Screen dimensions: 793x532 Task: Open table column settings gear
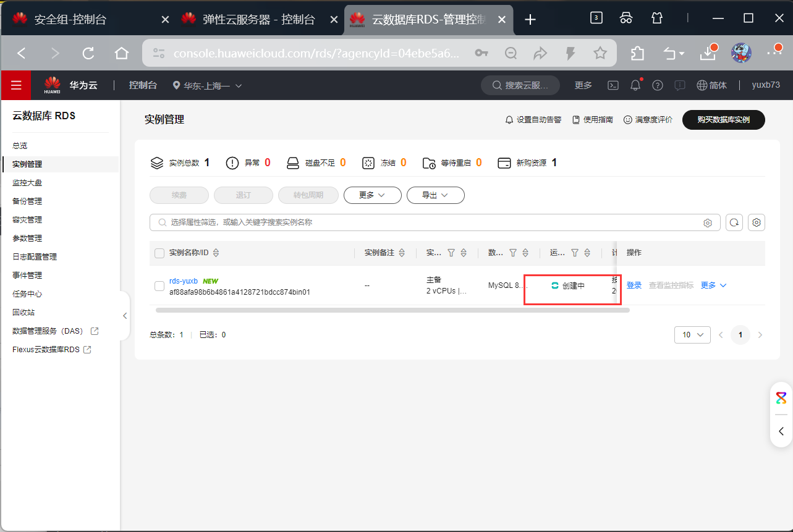[757, 222]
